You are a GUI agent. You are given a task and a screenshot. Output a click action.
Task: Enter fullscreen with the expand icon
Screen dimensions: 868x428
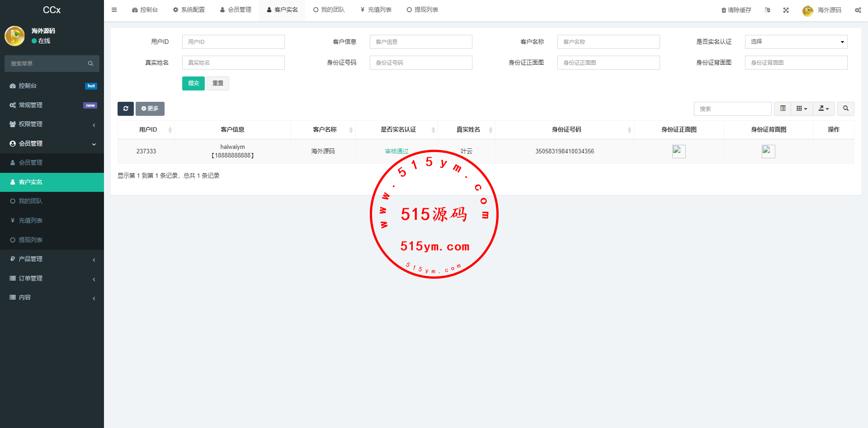coord(786,10)
